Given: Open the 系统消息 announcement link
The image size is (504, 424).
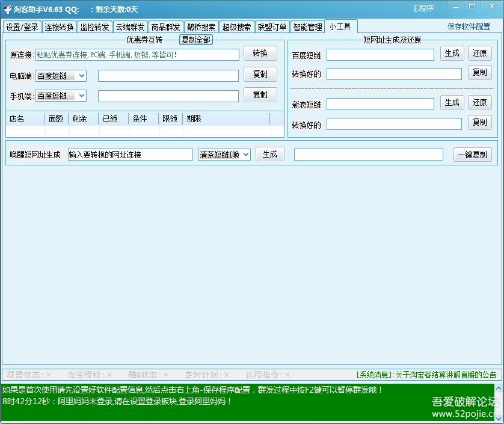Looking at the screenshot, I should (x=426, y=375).
